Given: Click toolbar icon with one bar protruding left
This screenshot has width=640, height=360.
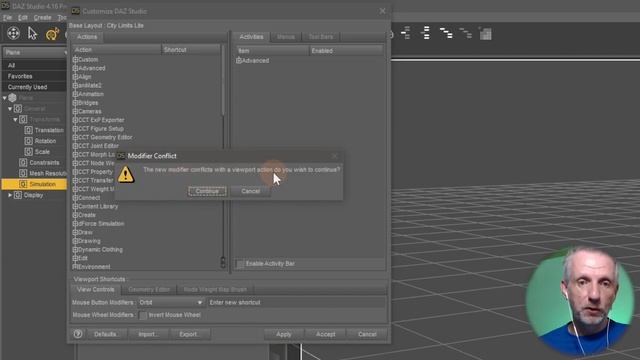Looking at the screenshot, I should 406,33.
